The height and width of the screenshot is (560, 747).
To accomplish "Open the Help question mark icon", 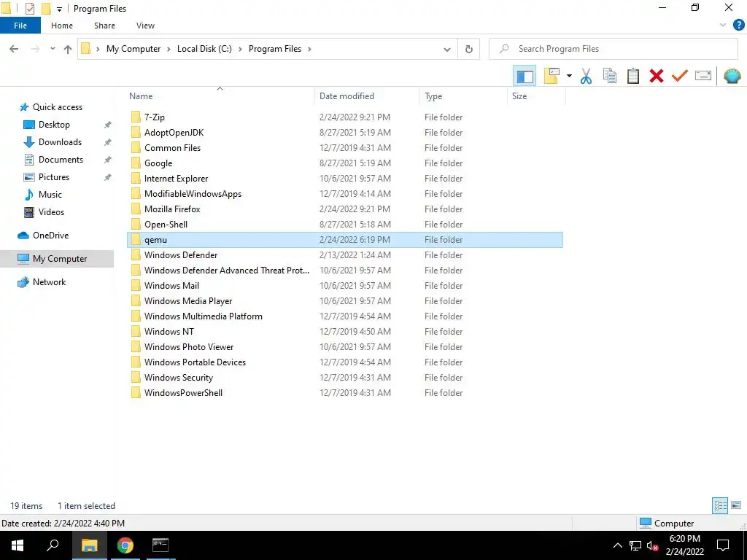I will (738, 26).
